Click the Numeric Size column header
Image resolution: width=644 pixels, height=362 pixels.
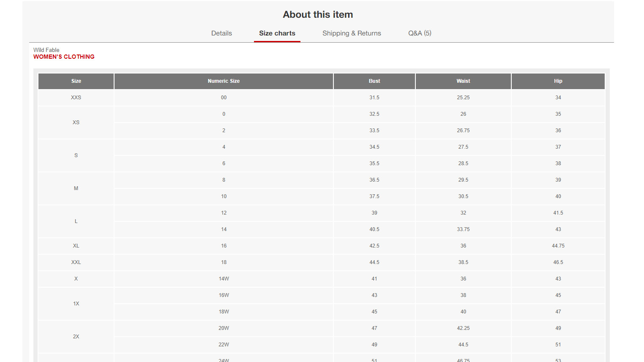click(x=224, y=81)
